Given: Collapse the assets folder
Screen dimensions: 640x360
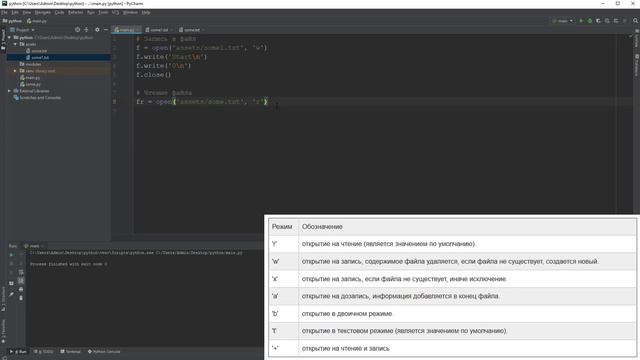Looking at the screenshot, I should pyautogui.click(x=16, y=44).
